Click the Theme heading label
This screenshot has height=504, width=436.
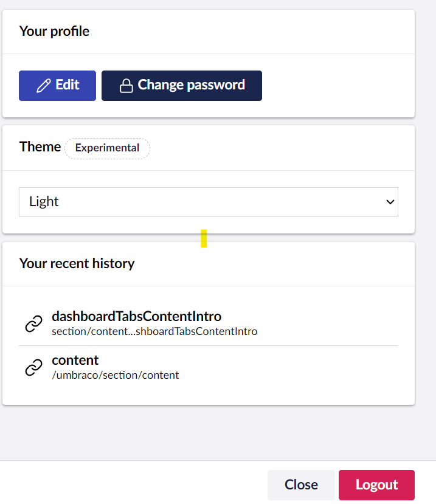(x=40, y=147)
